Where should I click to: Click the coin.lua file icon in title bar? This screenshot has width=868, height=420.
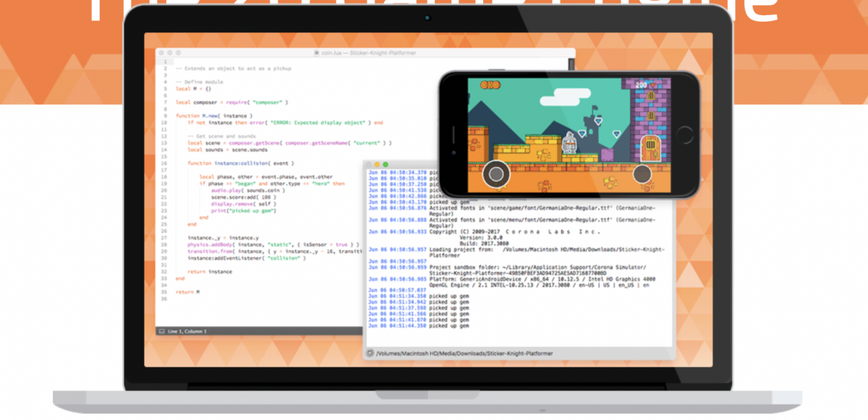[x=317, y=53]
